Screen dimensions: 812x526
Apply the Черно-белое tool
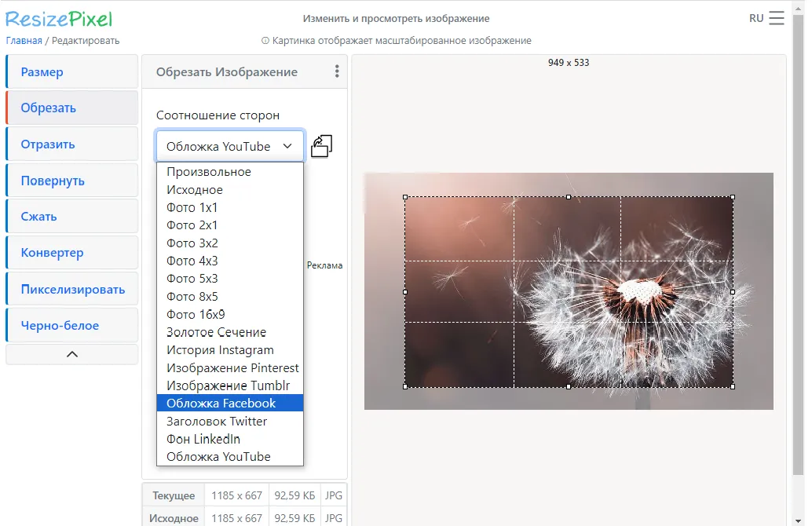(x=71, y=324)
